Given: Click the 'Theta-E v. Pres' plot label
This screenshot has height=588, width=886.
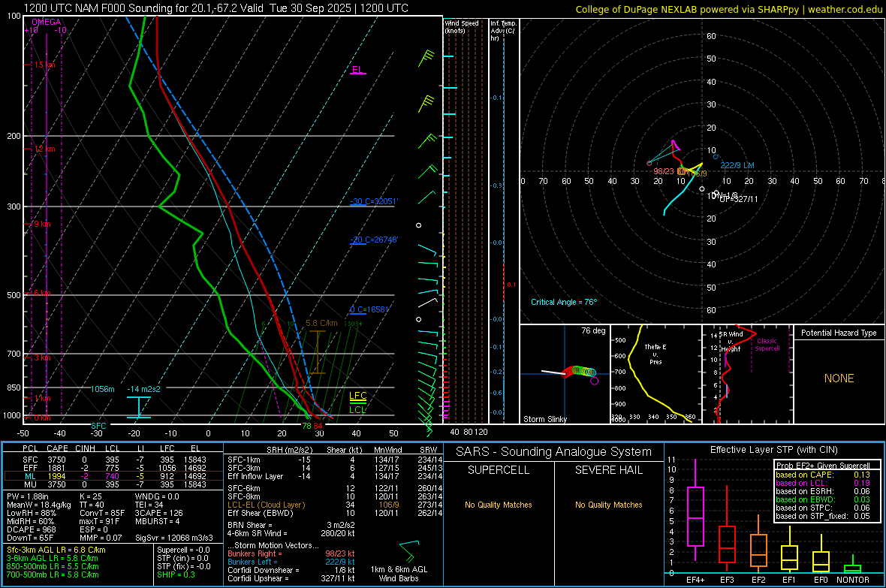Looking at the screenshot, I should 655,354.
